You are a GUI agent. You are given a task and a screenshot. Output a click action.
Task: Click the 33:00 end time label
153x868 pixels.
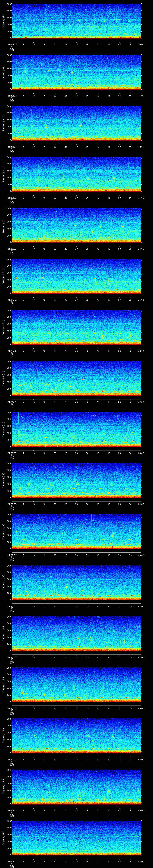click(141, 198)
